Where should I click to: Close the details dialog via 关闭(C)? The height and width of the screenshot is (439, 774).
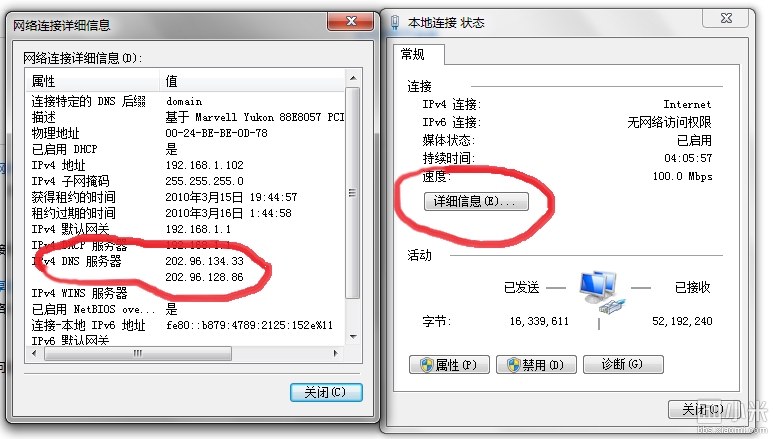(x=326, y=392)
